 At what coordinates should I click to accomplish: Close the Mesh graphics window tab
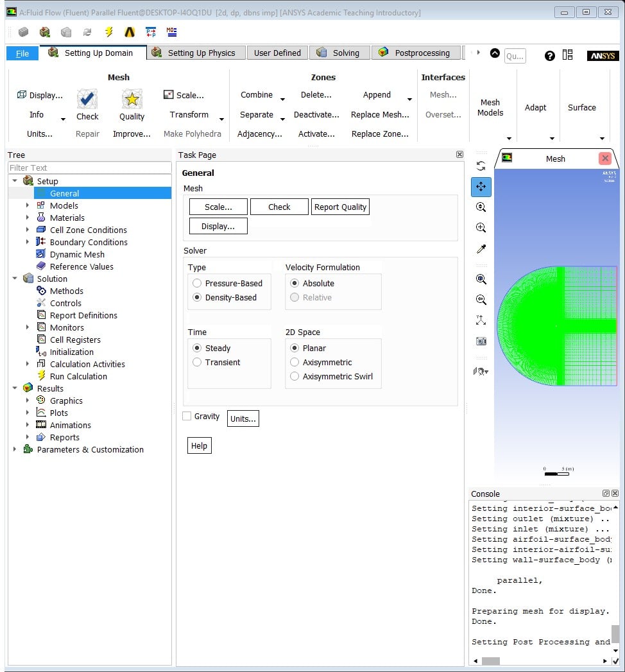click(605, 158)
